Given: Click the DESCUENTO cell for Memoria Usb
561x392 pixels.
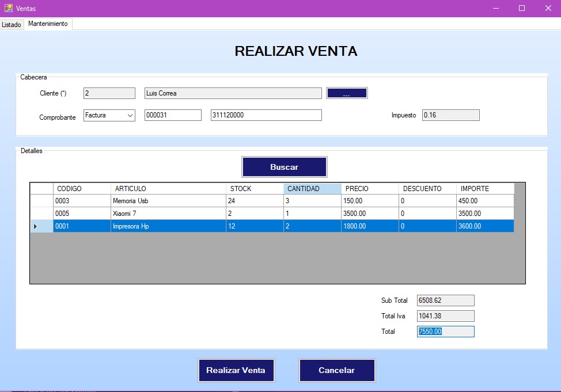Looking at the screenshot, I should [427, 201].
